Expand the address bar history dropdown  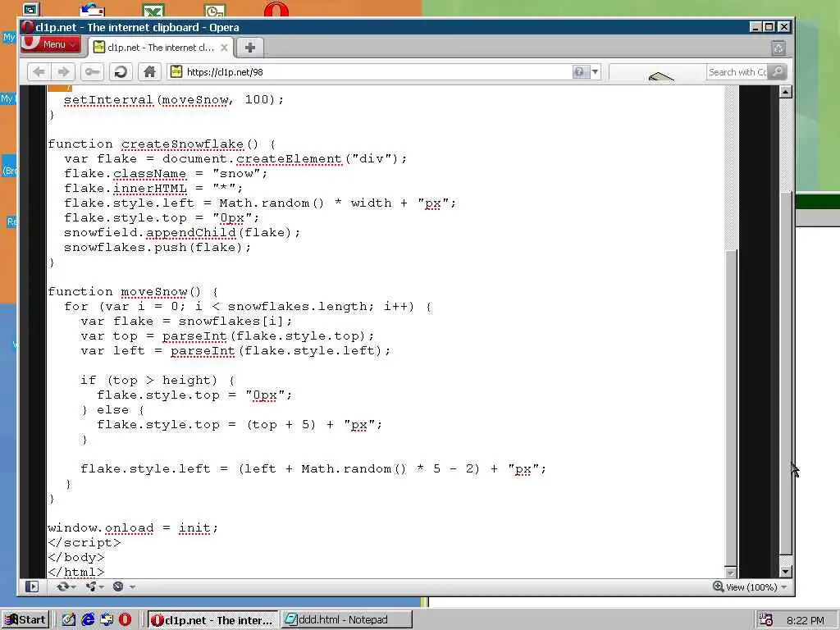coord(596,72)
